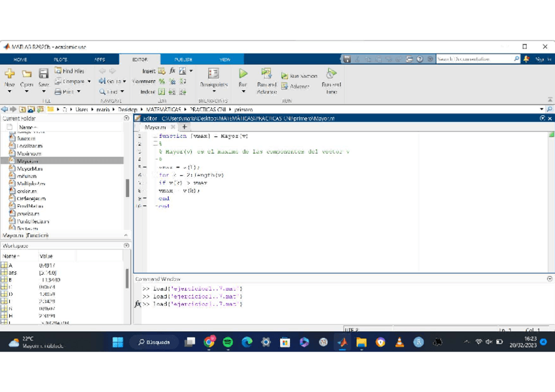Click the Run button in the Editor ribbon
This screenshot has height=392, width=555.
(243, 75)
